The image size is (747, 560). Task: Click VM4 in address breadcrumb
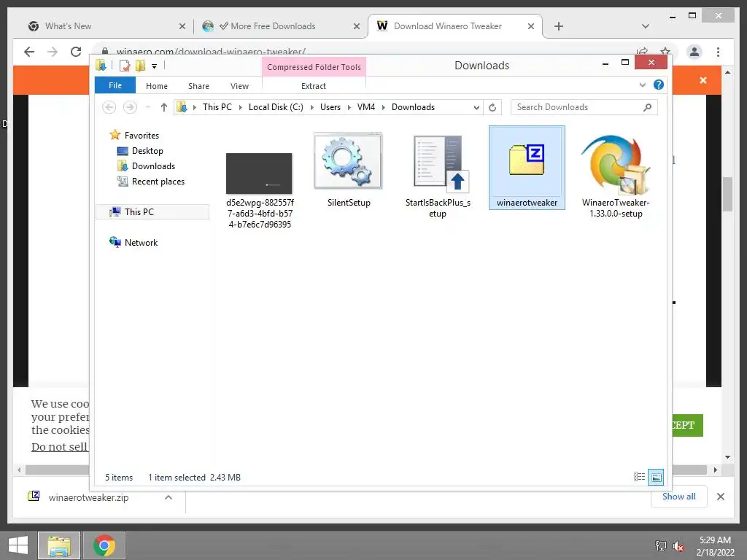pyautogui.click(x=366, y=107)
